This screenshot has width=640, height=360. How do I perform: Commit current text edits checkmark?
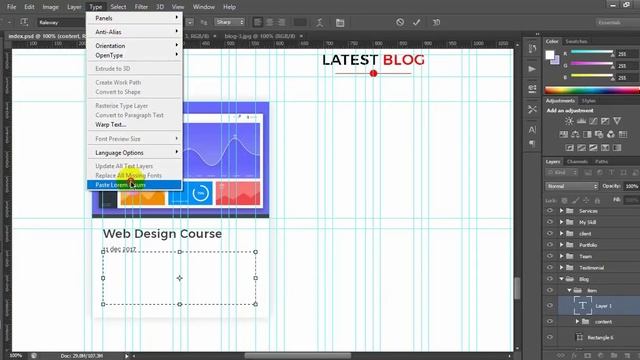417,22
